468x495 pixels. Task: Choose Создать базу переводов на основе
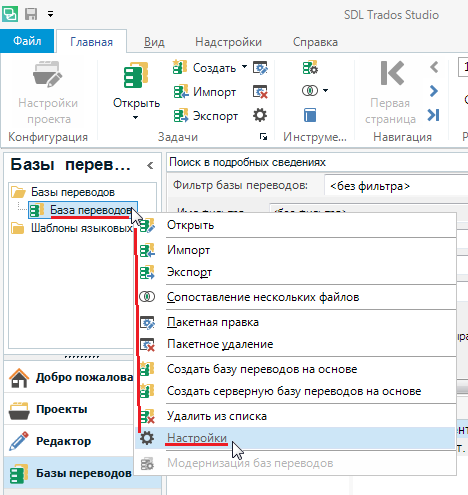(x=295, y=369)
